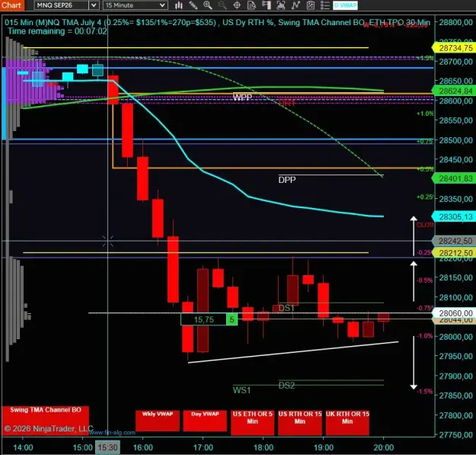Open the data box icon

pyautogui.click(x=251, y=5)
